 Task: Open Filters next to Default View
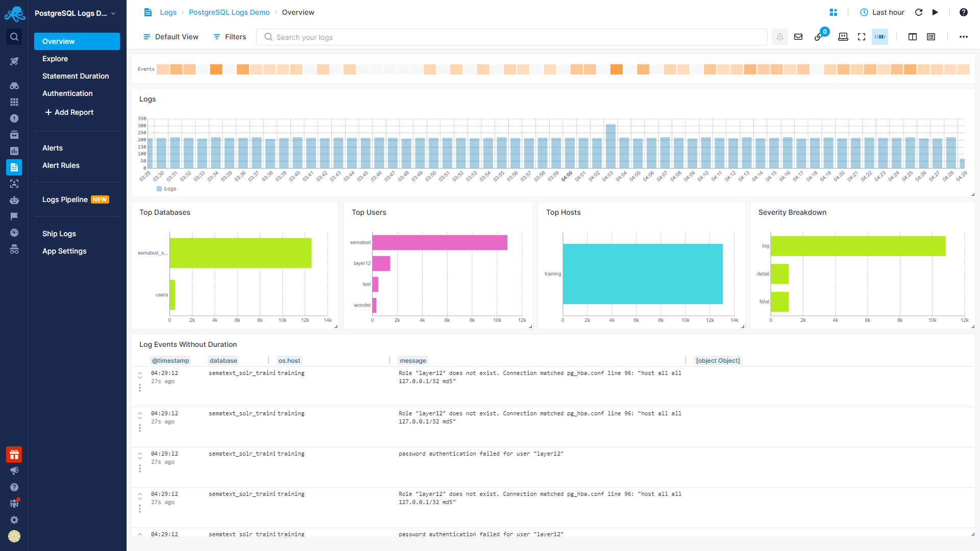coord(229,37)
